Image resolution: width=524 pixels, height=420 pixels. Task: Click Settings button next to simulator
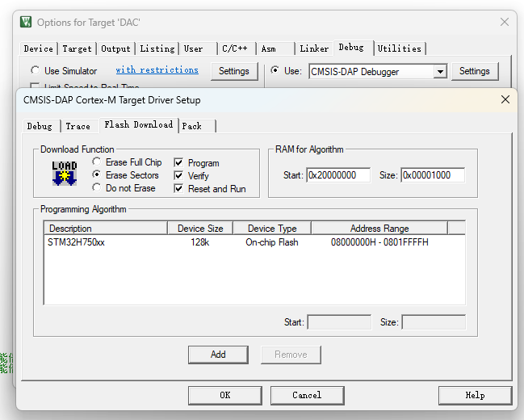[x=234, y=71]
